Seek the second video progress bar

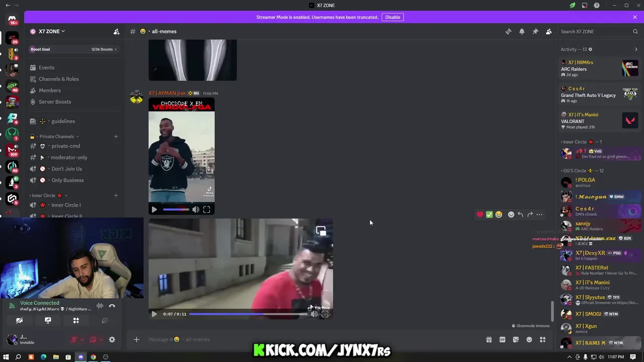pyautogui.click(x=249, y=314)
